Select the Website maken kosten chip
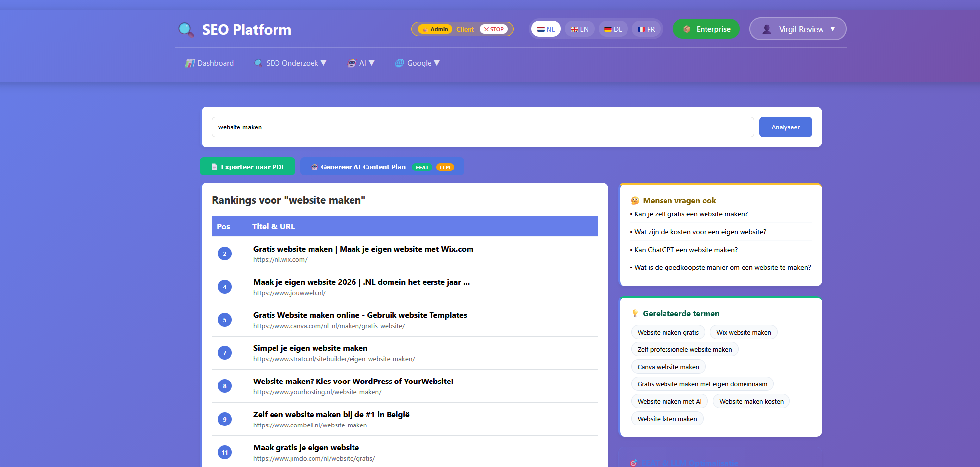The height and width of the screenshot is (467, 980). click(x=751, y=401)
